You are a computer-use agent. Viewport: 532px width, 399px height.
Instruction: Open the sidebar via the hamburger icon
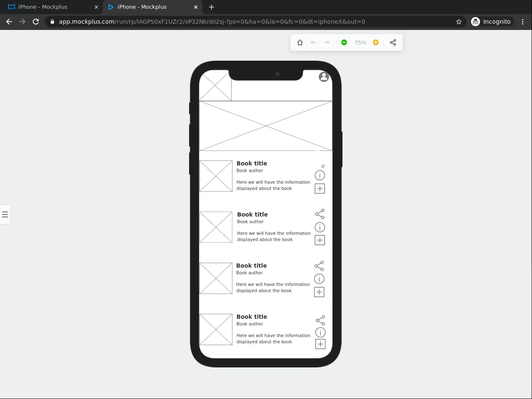pos(5,214)
